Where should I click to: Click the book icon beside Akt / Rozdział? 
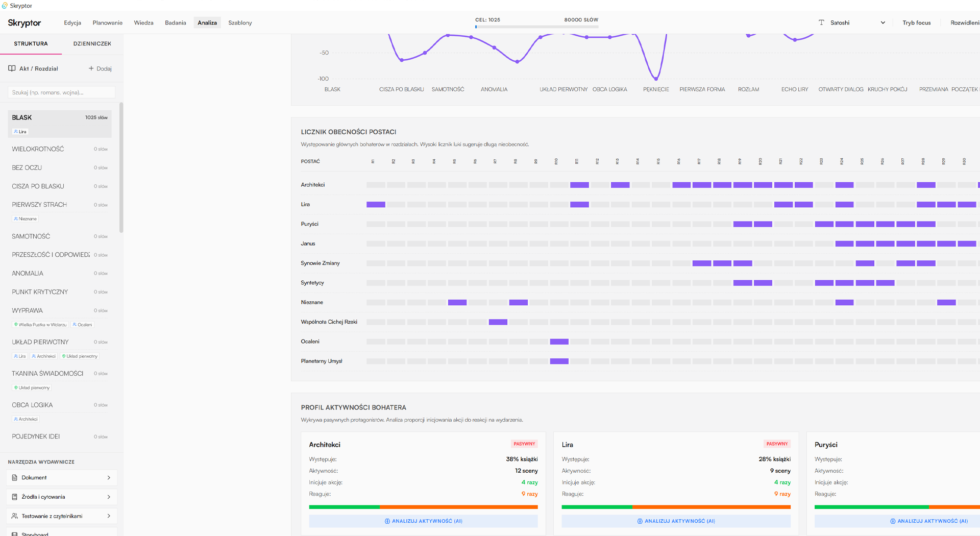[x=12, y=68]
